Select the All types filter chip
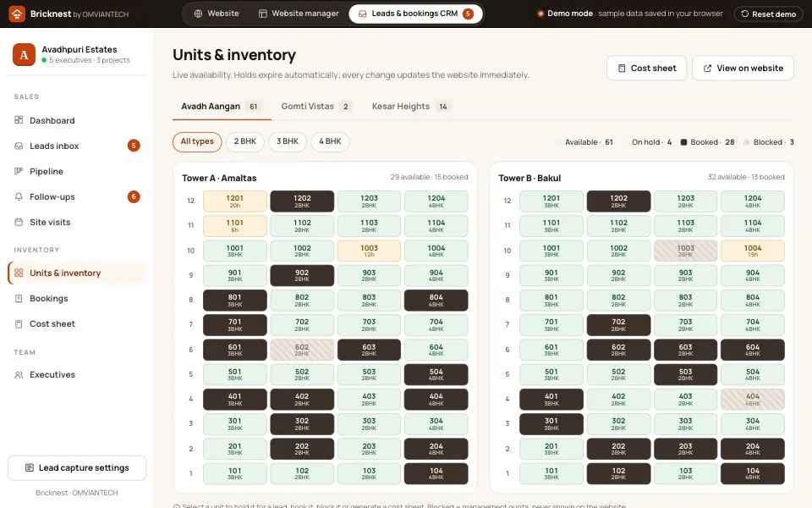The image size is (812, 508). click(197, 141)
